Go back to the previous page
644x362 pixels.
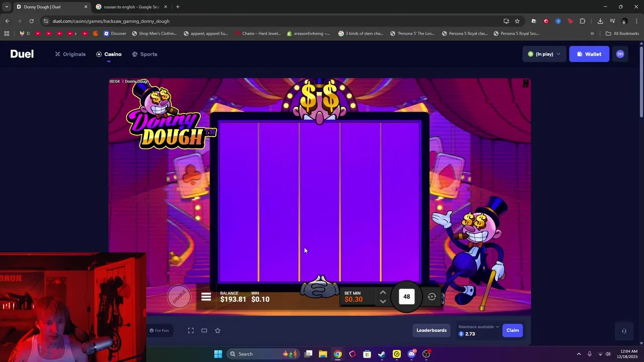coord(7,21)
